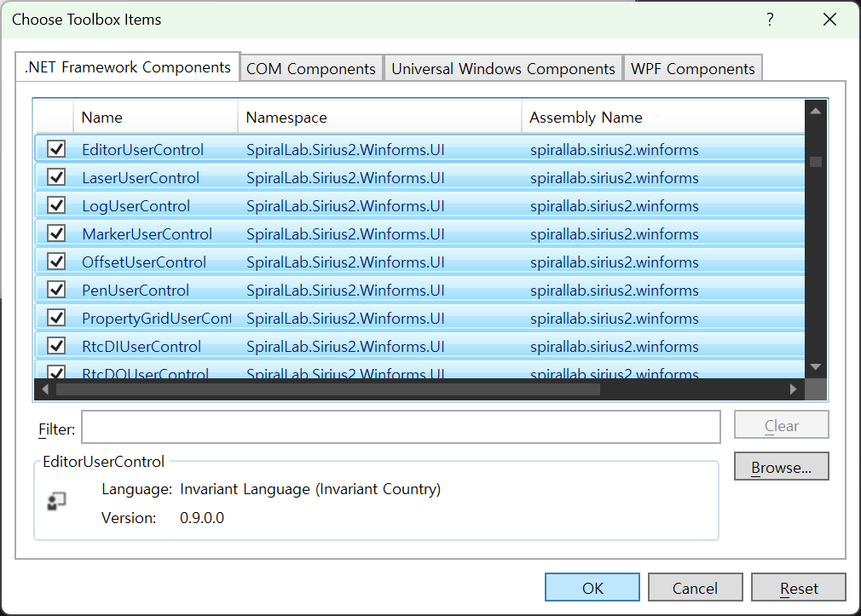Click the version value 0.9.0.0
Viewport: 861px width, 616px height.
pos(202,518)
